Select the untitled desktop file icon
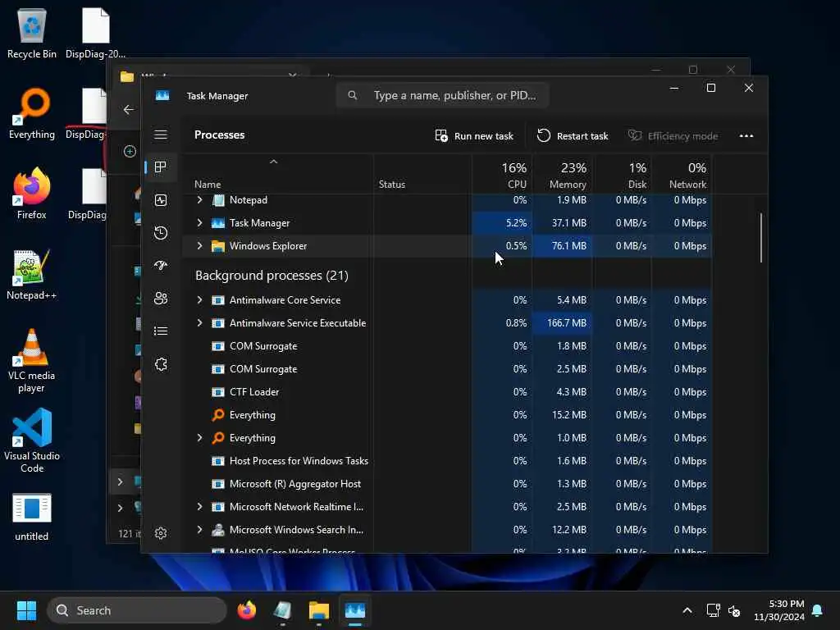 point(32,517)
